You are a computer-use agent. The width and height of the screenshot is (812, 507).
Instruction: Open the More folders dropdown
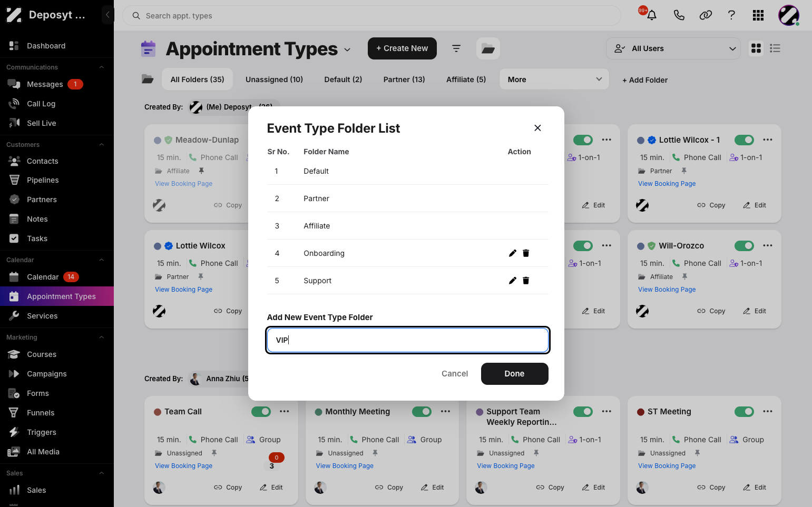554,79
